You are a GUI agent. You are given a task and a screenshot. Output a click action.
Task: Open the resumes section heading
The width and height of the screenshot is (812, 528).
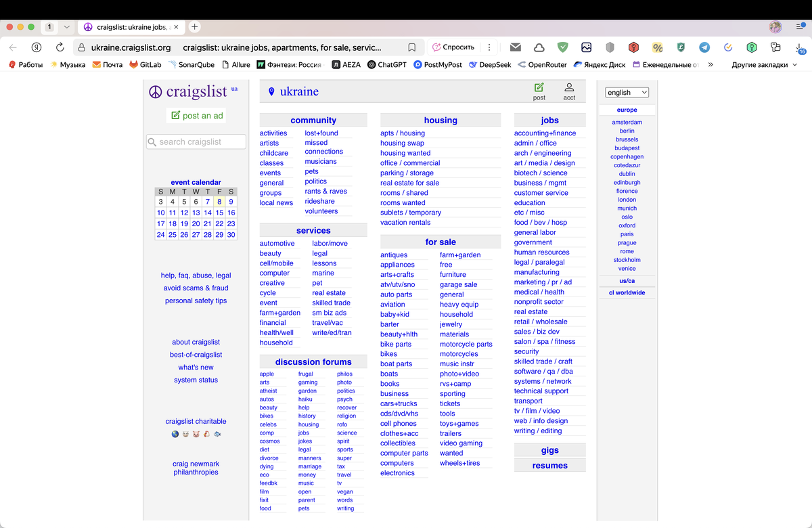click(550, 465)
